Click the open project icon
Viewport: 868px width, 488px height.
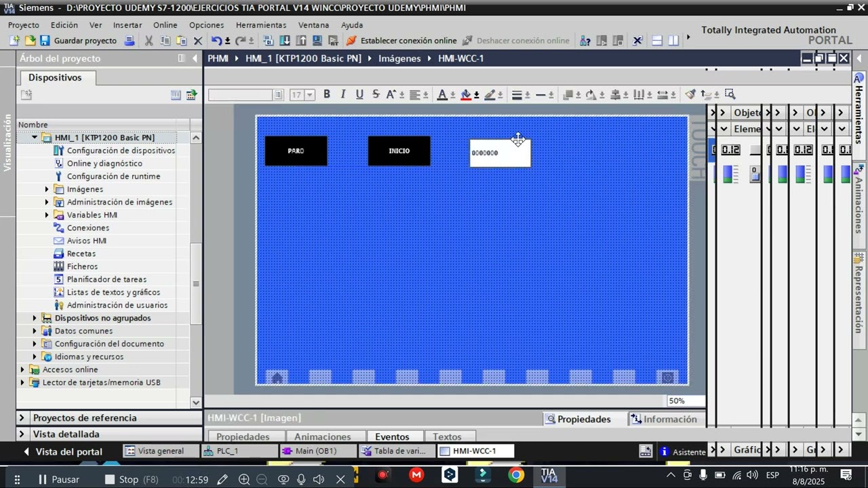pos(30,41)
